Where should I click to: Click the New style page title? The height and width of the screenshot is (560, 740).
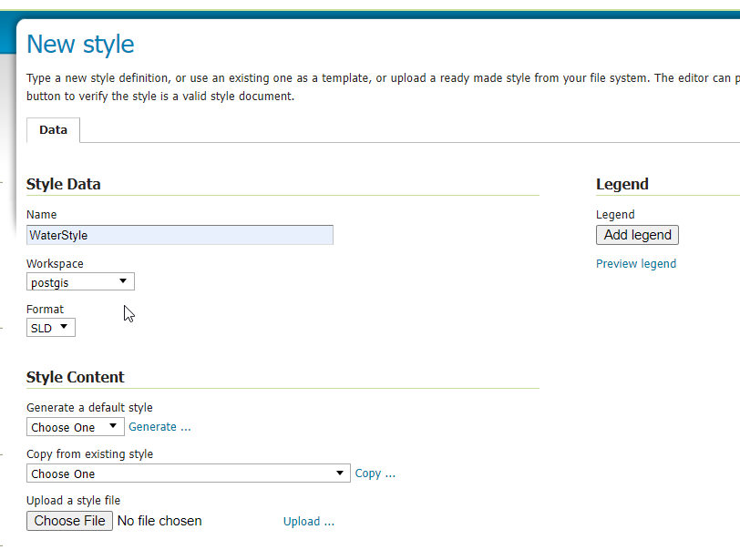pos(80,45)
